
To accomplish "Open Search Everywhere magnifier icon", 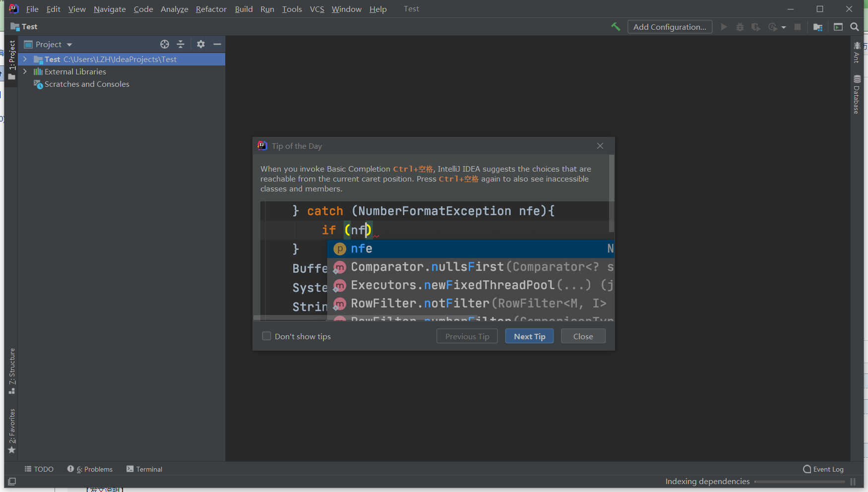I will (x=855, y=27).
